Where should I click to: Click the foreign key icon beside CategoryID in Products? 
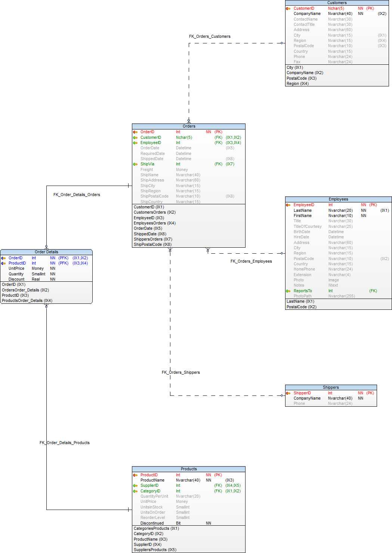click(135, 491)
